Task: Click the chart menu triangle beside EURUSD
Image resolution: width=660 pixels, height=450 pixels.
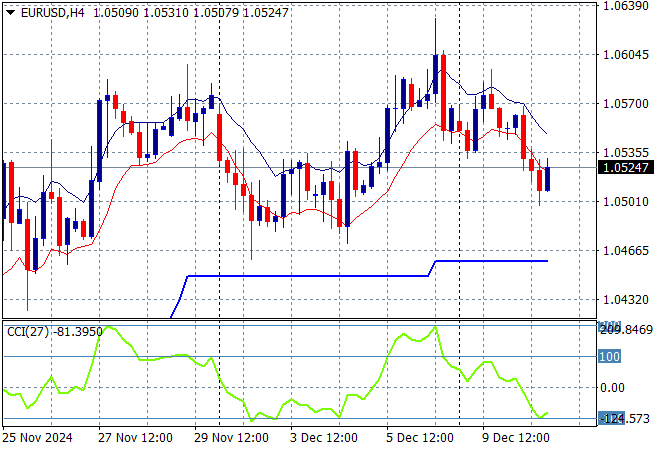Action: (10, 12)
